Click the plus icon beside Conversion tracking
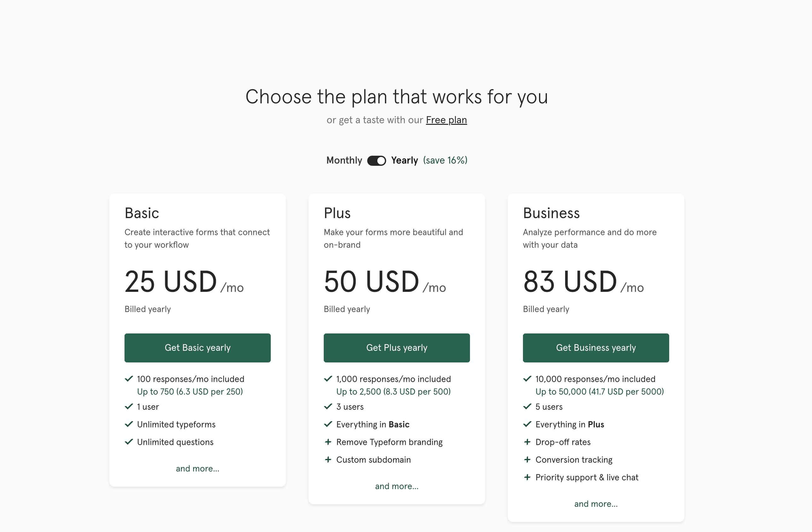The width and height of the screenshot is (812, 532). coord(527,460)
